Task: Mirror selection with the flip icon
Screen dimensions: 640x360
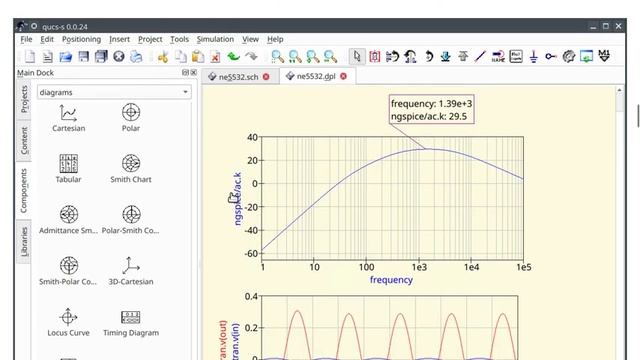Action: 392,56
